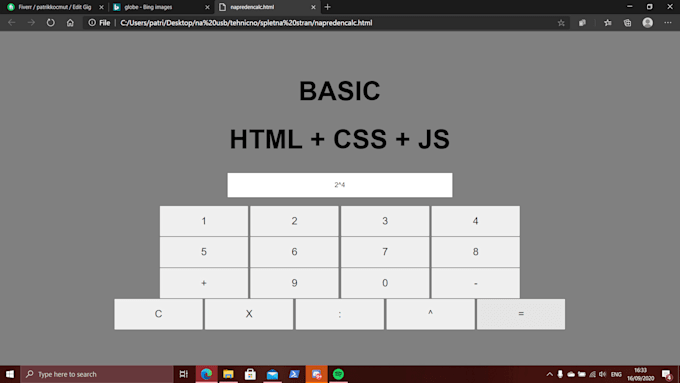Click the colon divide key

tap(340, 314)
